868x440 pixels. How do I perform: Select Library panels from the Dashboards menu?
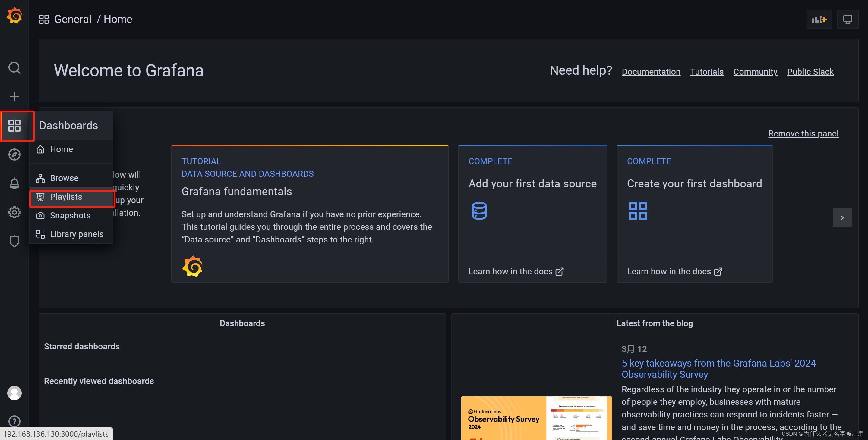(71, 234)
